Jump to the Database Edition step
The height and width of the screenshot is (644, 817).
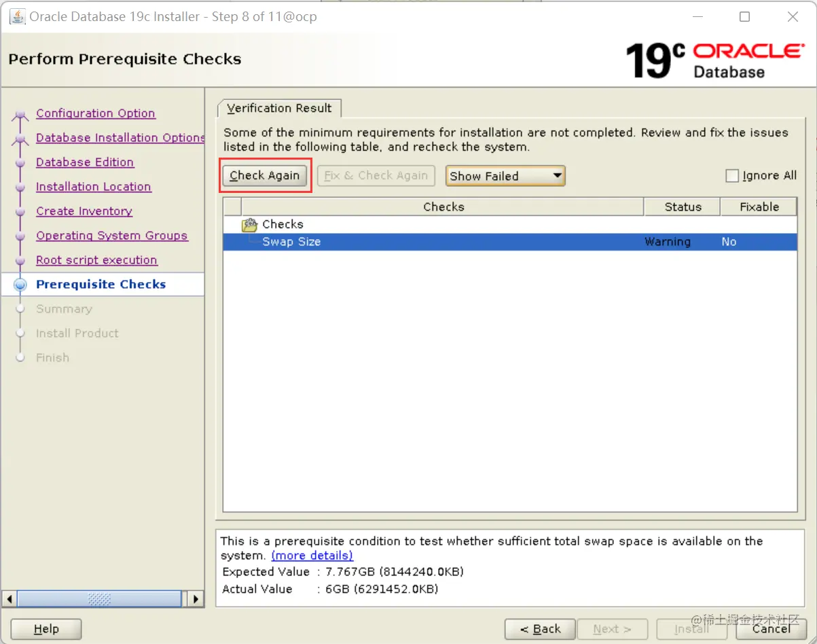(x=85, y=162)
